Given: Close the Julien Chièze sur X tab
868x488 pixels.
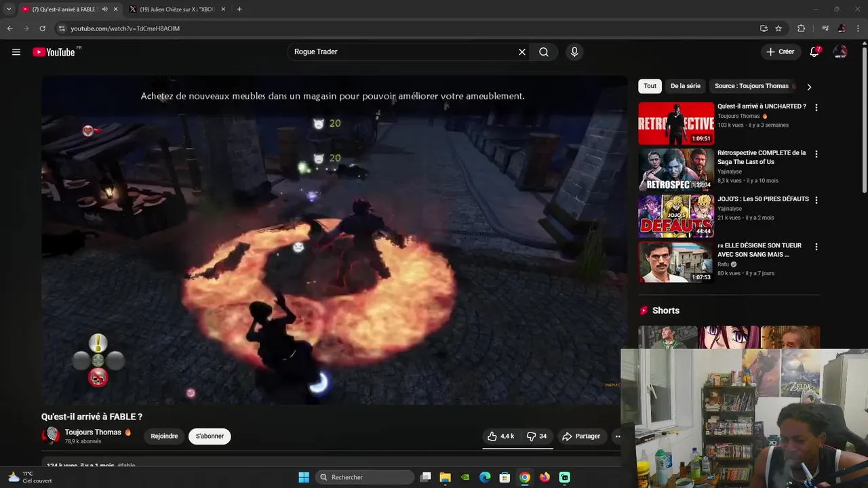Looking at the screenshot, I should (x=223, y=9).
